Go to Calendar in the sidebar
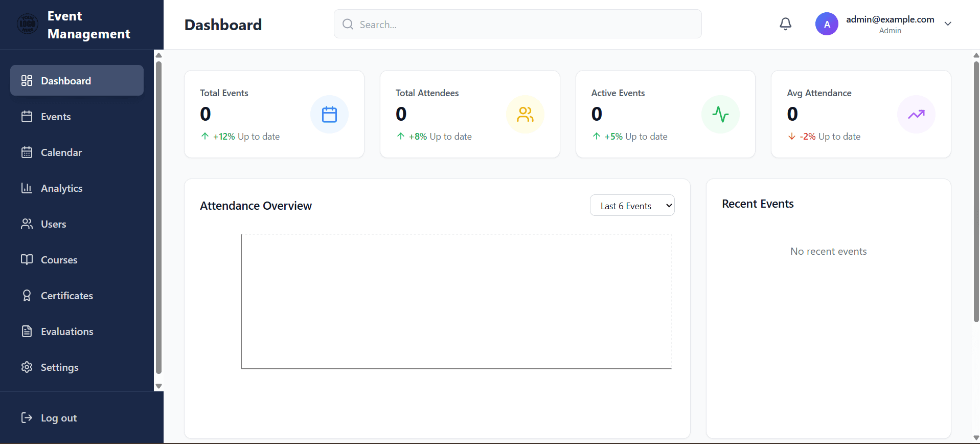The height and width of the screenshot is (444, 980). point(61,152)
